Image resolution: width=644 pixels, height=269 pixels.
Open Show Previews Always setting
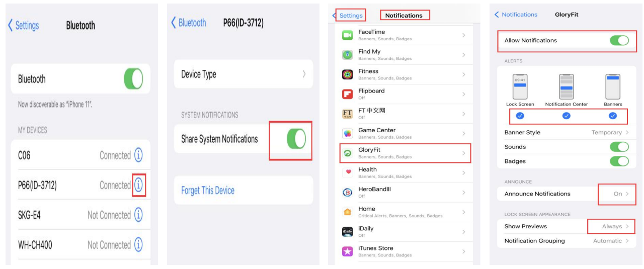pyautogui.click(x=567, y=226)
